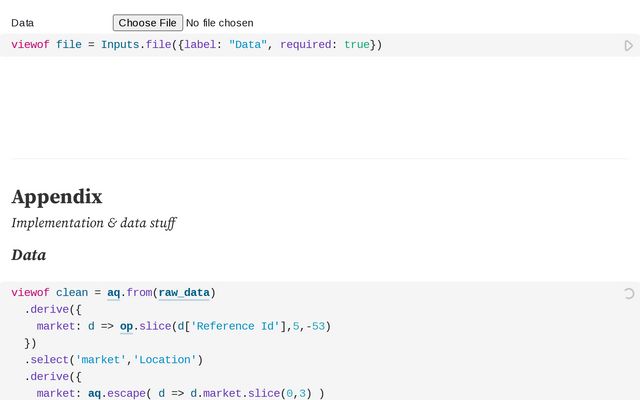The height and width of the screenshot is (400, 640).
Task: Run the Inputs.file cell with play icon
Action: [628, 45]
